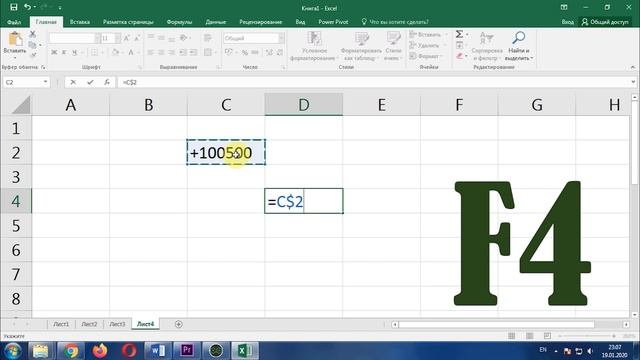The width and height of the screenshot is (640, 360).
Task: Click the accounting currency format icon
Action: [x=229, y=52]
